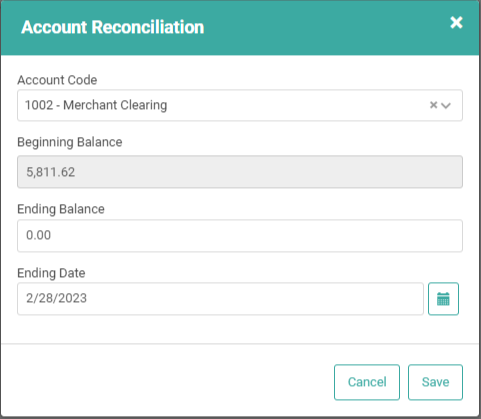Viewport: 481px width, 419px height.
Task: Close the Account Reconciliation dialog
Action: tap(456, 23)
